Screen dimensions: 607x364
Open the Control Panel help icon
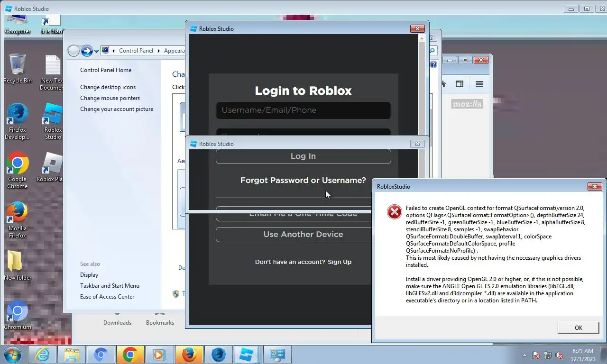pos(433,65)
